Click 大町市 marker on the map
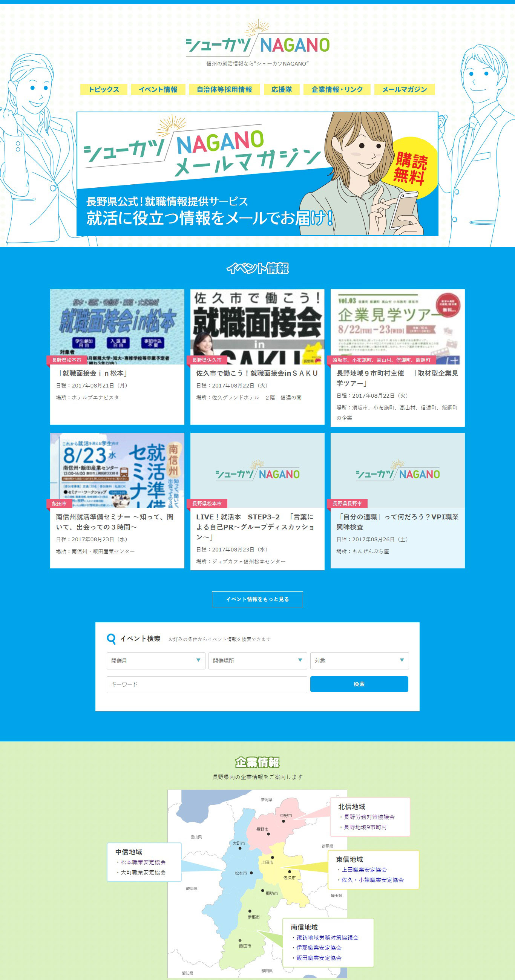This screenshot has width=515, height=980. click(240, 848)
